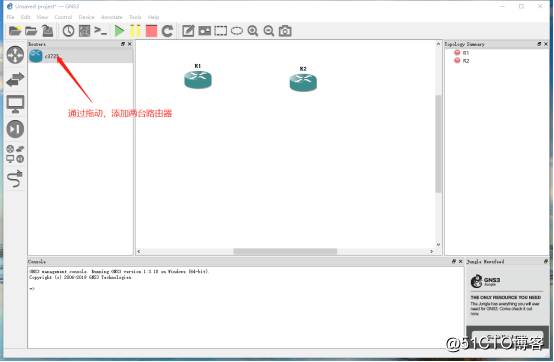Select router R2 on the canvas
Screen dimensions: 554x362
[303, 82]
